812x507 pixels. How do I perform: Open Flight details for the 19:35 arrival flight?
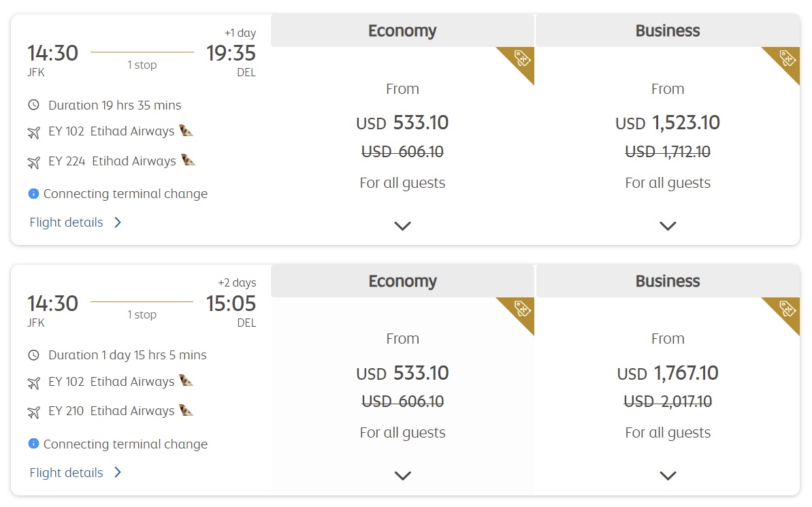66,222
